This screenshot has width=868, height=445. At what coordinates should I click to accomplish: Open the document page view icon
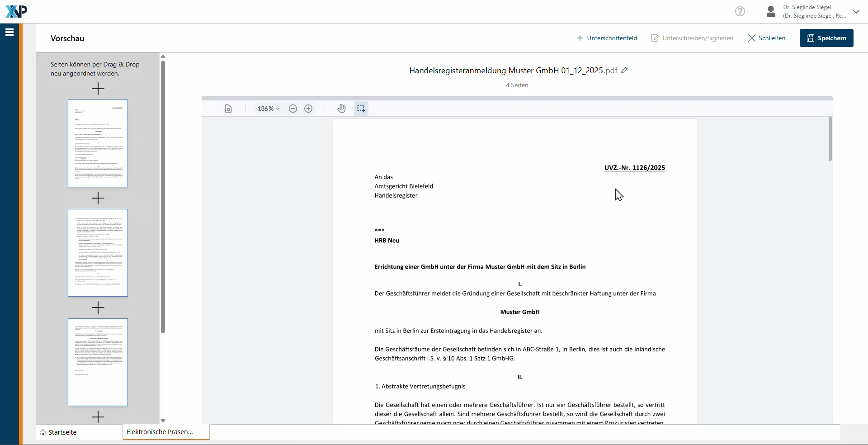[x=228, y=109]
